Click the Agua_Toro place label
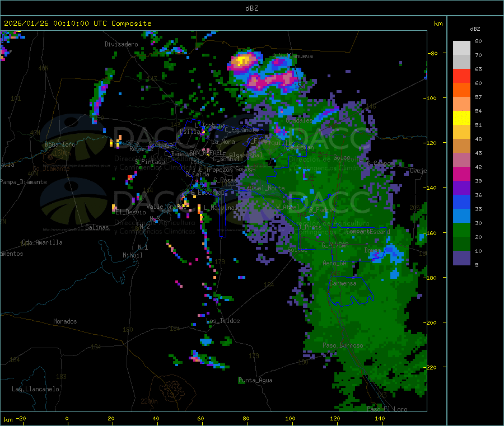This screenshot has height=426, width=504. pos(60,144)
